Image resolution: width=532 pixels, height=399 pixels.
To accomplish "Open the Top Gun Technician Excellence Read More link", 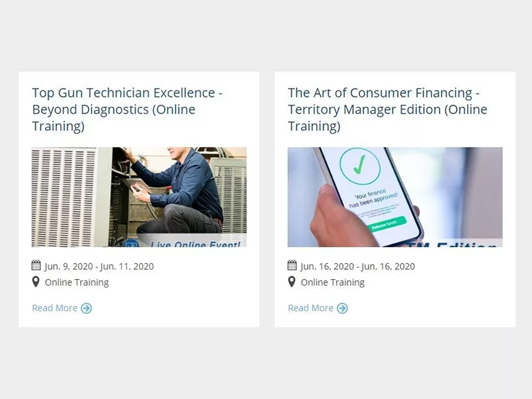I will 54,308.
